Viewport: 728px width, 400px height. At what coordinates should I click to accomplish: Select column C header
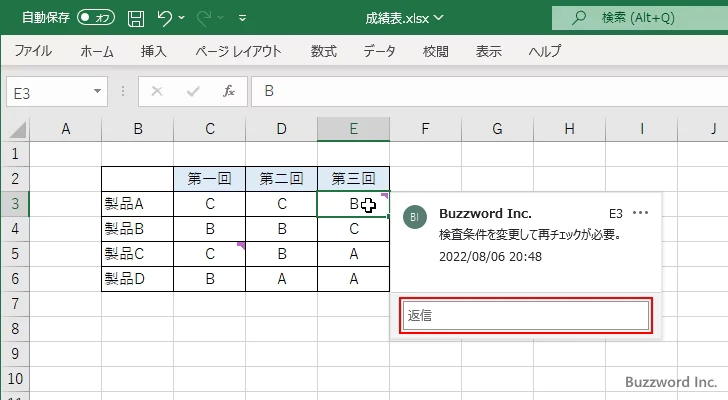(x=209, y=129)
